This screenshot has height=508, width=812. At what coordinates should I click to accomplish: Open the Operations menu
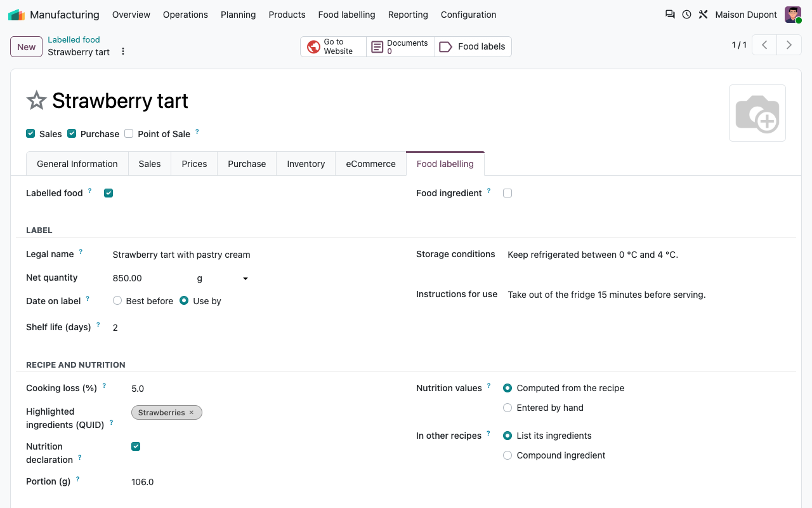coord(185,15)
